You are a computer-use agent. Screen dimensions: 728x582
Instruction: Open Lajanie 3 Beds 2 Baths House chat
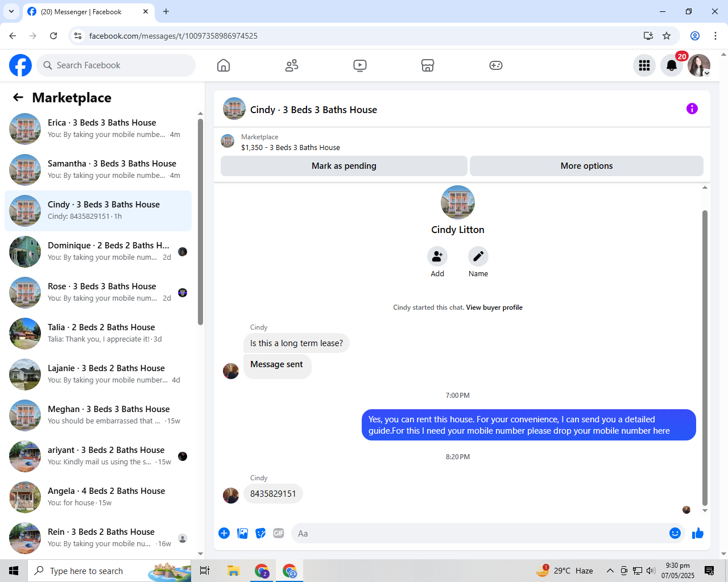click(x=98, y=375)
